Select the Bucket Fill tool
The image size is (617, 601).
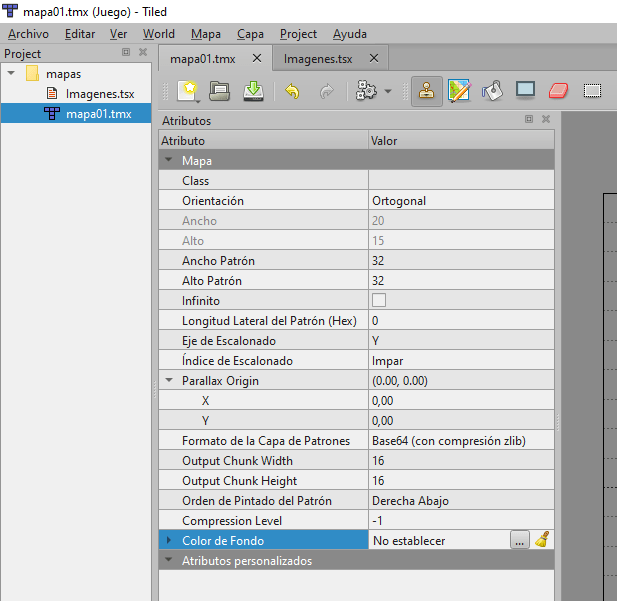(x=492, y=91)
